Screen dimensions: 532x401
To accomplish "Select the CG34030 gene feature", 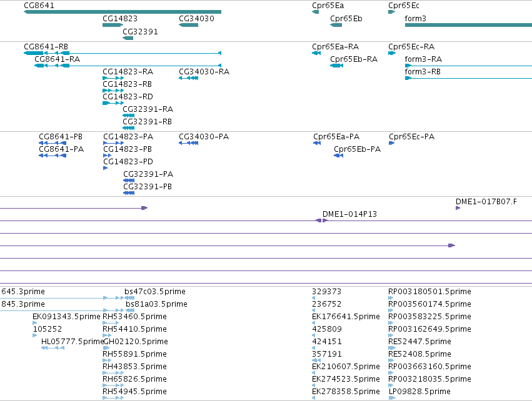I will coord(188,25).
